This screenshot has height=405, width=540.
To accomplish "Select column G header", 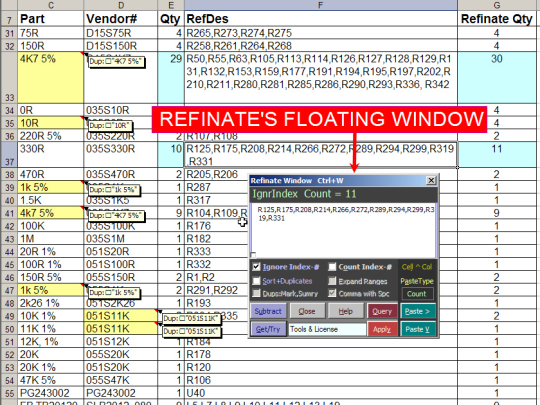I will pyautogui.click(x=497, y=5).
